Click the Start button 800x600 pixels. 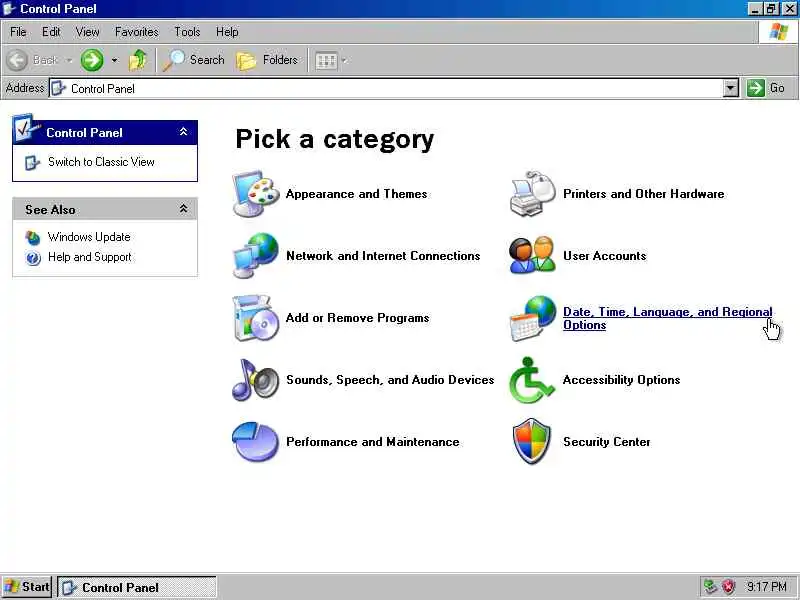pyautogui.click(x=27, y=587)
